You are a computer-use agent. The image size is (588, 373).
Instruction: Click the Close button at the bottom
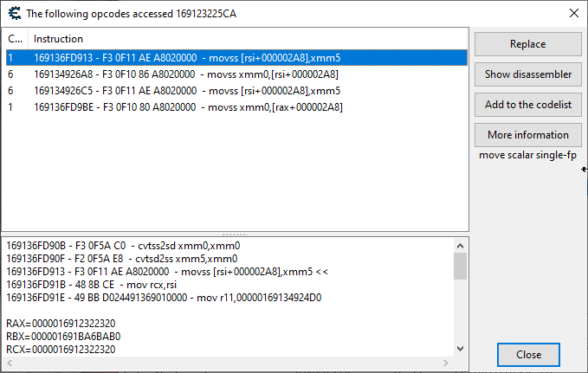point(528,355)
